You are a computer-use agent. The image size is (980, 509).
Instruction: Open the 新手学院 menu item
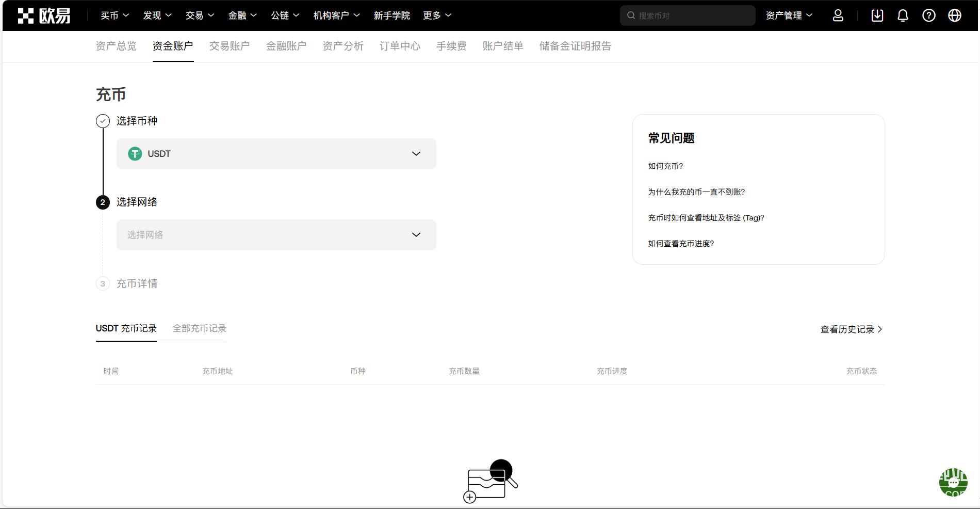(x=391, y=15)
